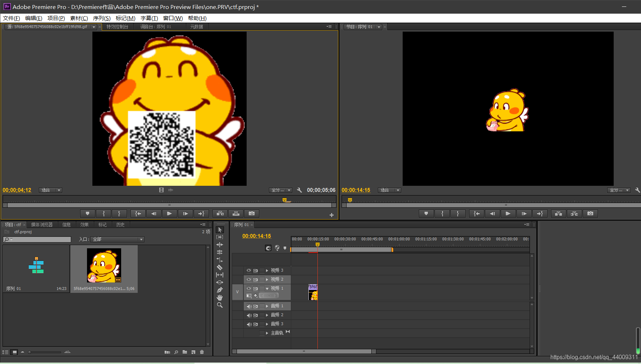
Task: Select the Rate Stretch tool
Action: coord(220,260)
